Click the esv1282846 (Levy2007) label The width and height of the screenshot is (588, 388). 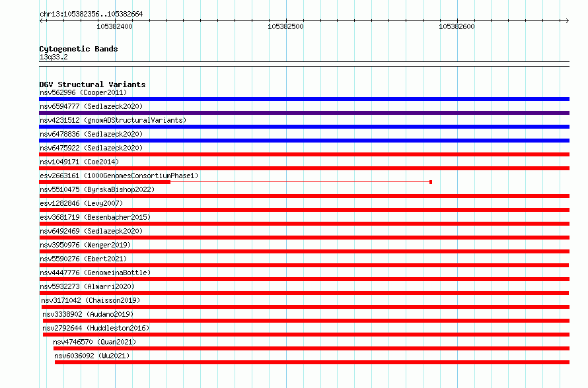tap(81, 203)
